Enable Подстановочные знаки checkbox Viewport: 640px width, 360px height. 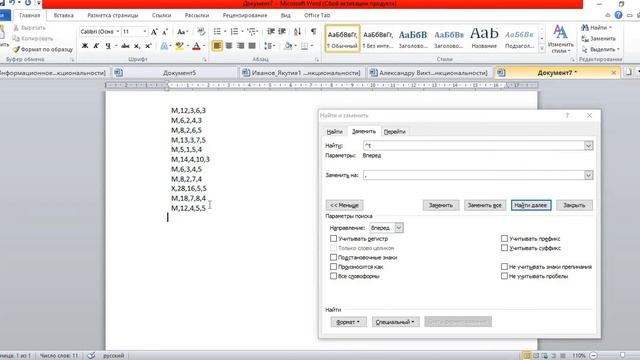click(x=333, y=257)
